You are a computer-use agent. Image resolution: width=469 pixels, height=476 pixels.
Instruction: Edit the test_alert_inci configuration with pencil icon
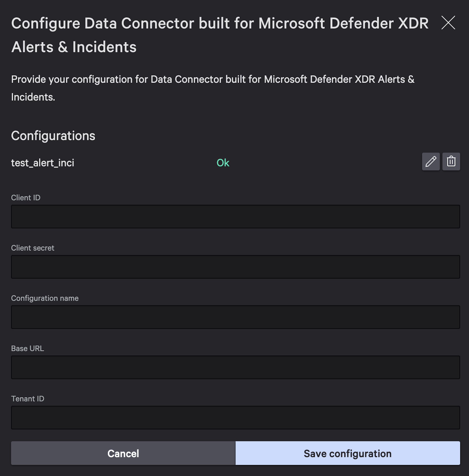431,162
